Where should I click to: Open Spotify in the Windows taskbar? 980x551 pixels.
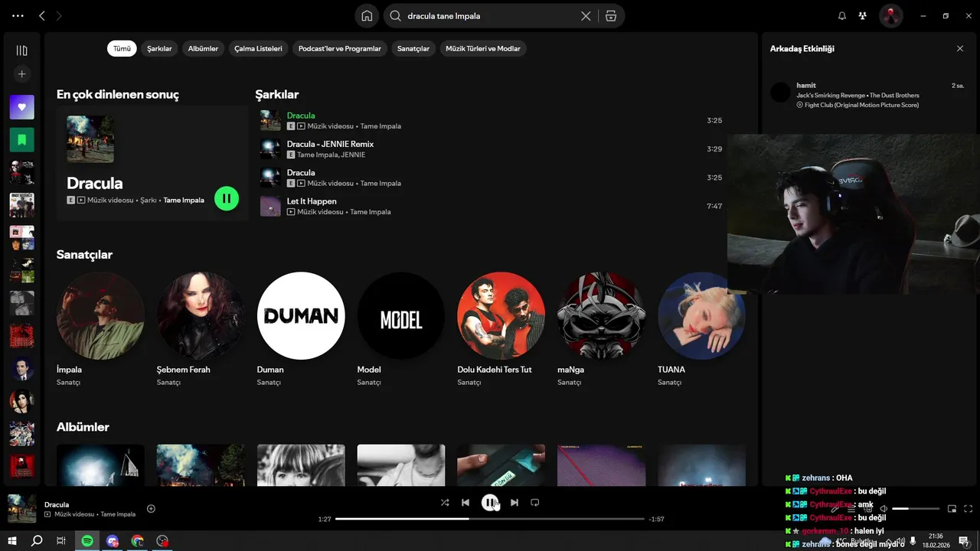pyautogui.click(x=87, y=541)
